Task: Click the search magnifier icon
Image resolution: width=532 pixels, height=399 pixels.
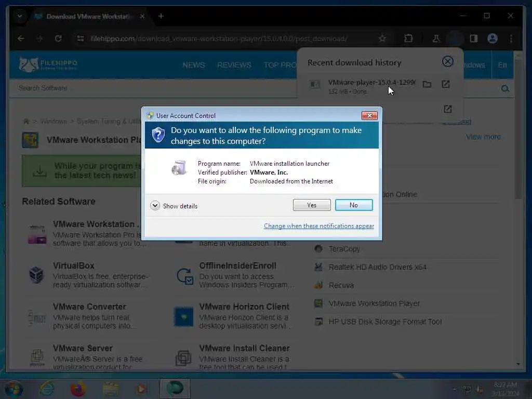Action: pos(505,88)
